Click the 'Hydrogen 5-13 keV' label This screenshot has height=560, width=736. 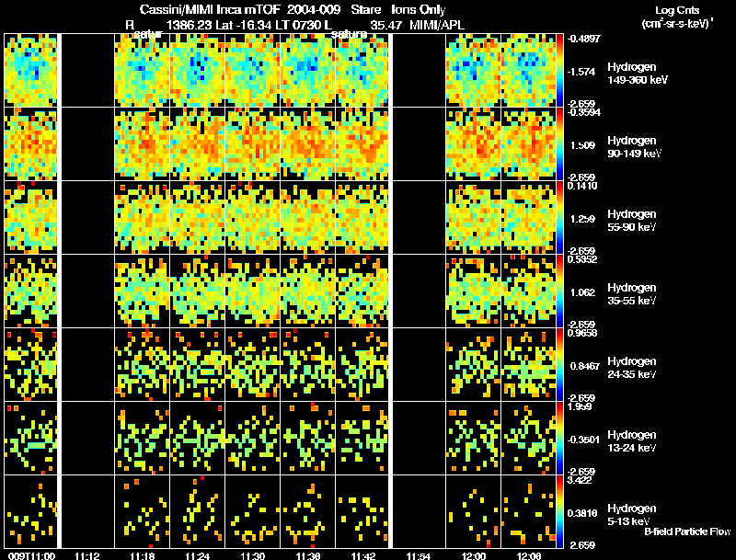tap(632, 515)
